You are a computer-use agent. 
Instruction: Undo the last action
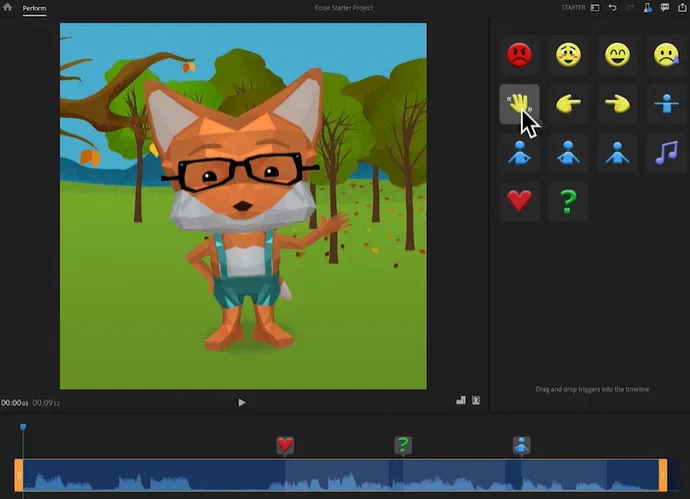pos(612,8)
